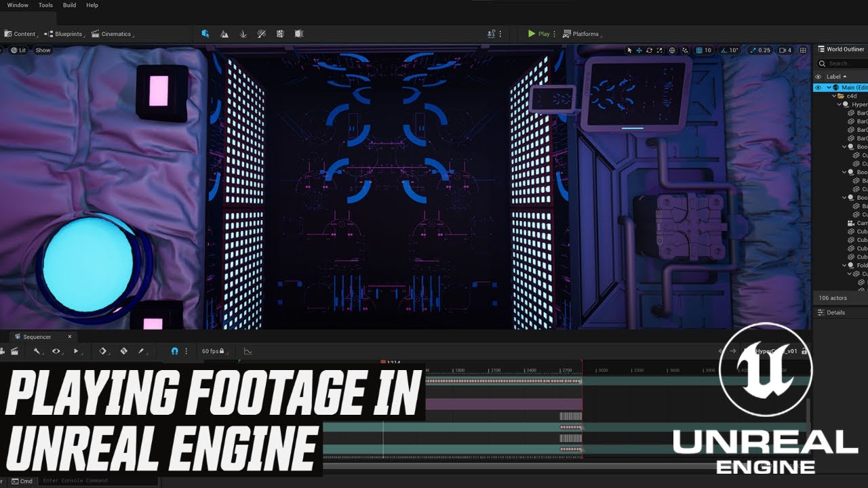
Task: Collapse the c4d folder in outliner
Action: (834, 96)
